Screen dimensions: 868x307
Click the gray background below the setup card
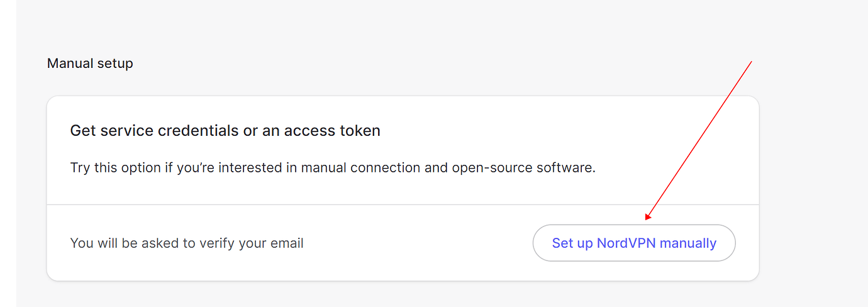click(403, 294)
